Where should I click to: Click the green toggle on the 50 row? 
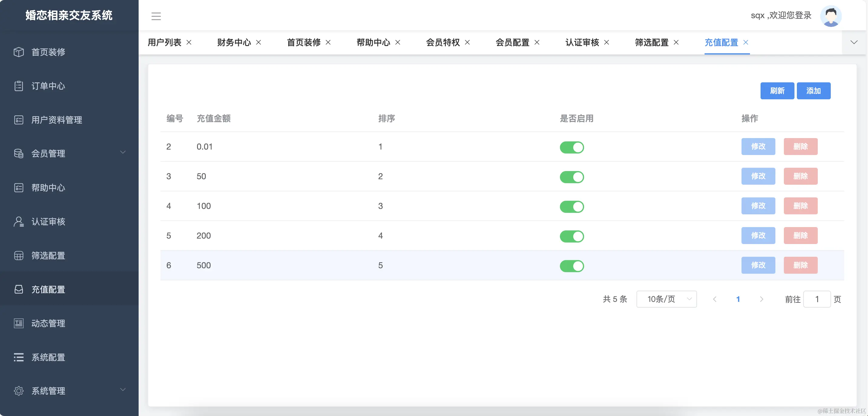point(572,177)
